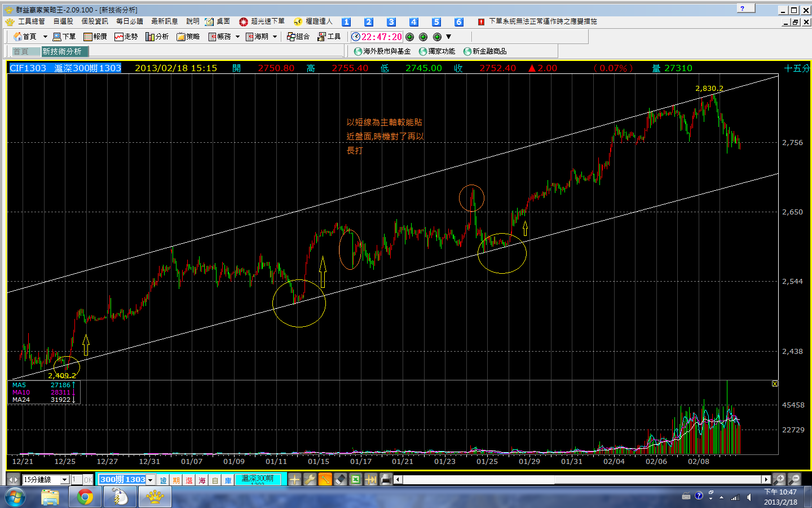Open the 組合 combination icon
Screen dimensions: 812x508
coord(298,37)
